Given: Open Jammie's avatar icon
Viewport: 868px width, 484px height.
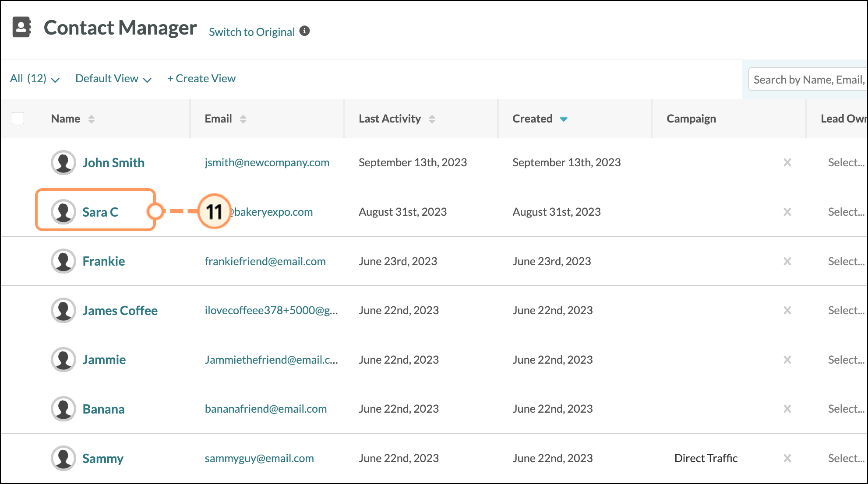Looking at the screenshot, I should point(64,360).
